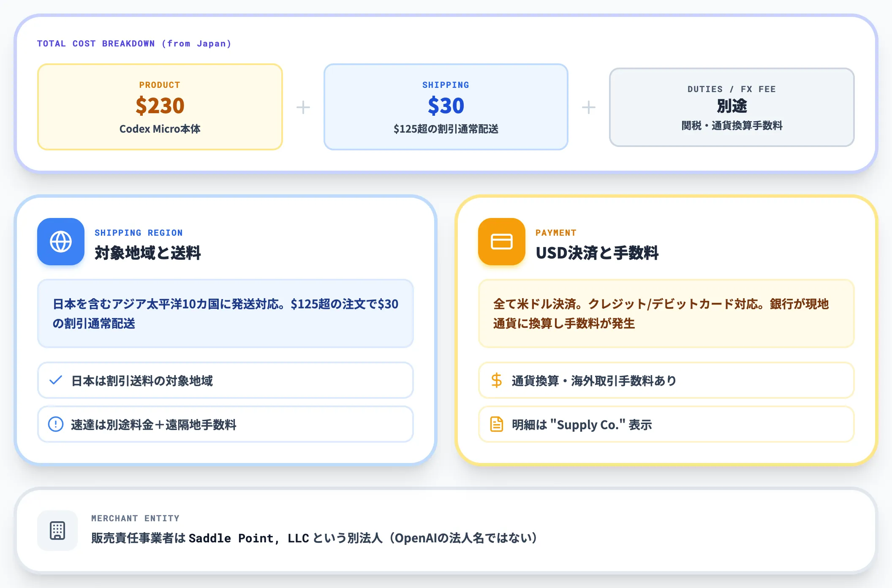Click the PAYMENT label

coord(556,233)
